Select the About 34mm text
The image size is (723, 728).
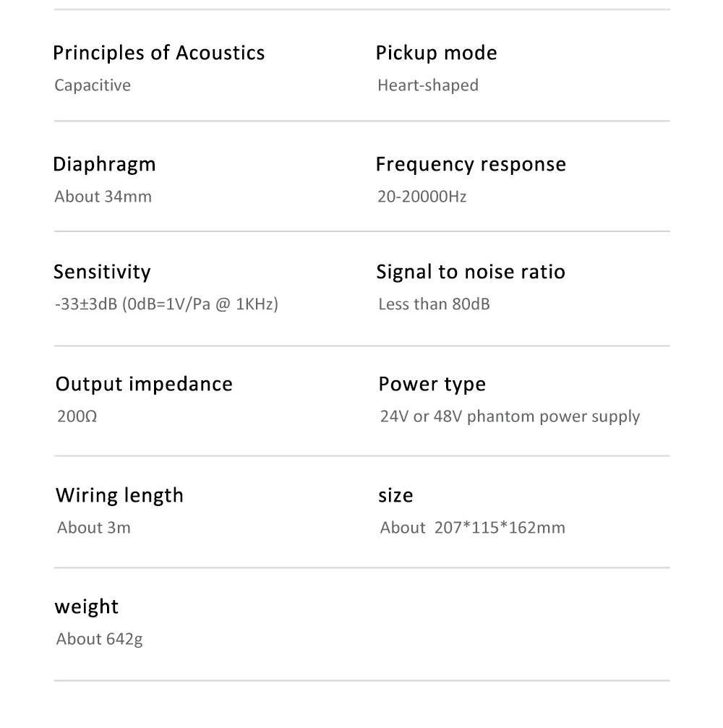103,197
